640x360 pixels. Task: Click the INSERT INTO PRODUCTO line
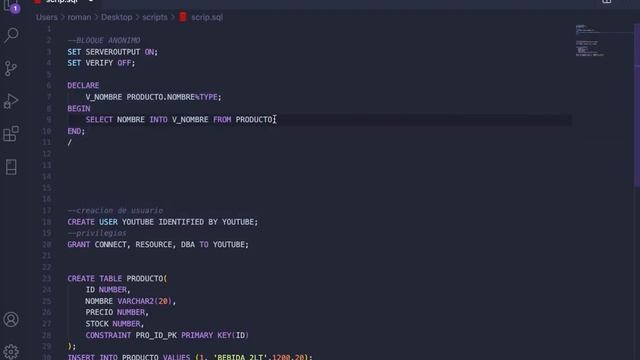(190, 356)
